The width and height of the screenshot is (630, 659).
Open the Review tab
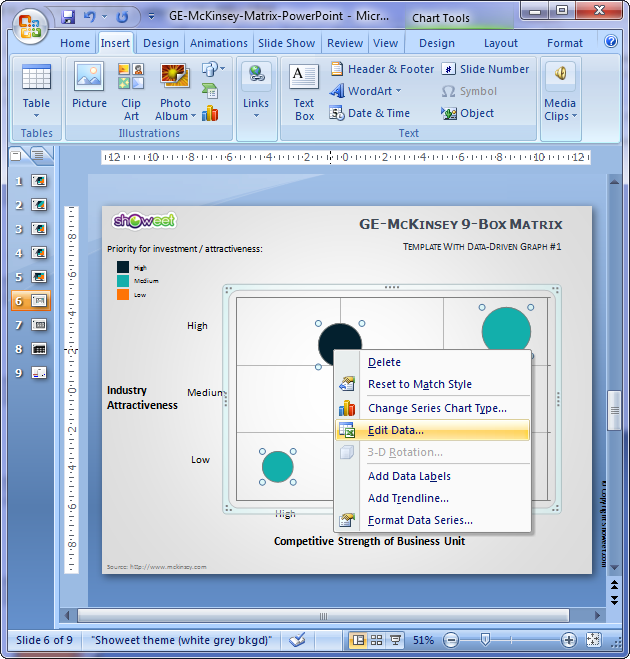tap(345, 43)
